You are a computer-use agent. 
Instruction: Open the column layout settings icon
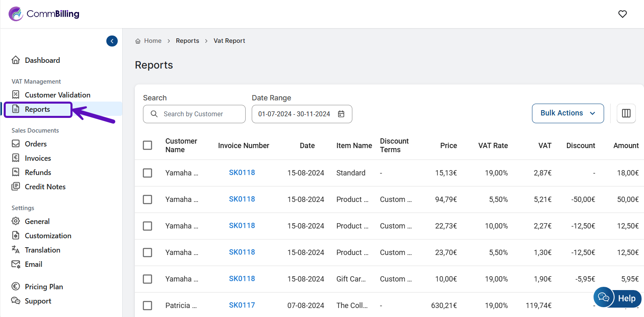pyautogui.click(x=626, y=113)
